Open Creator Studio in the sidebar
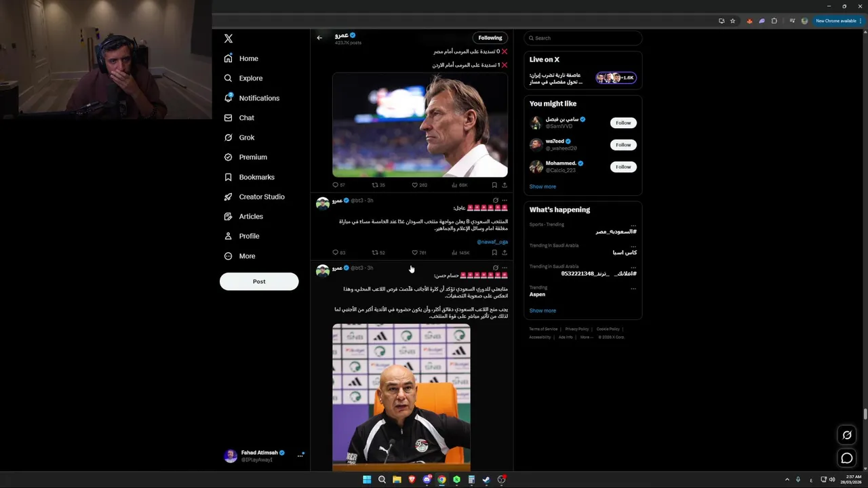This screenshot has height=488, width=868. tap(254, 197)
